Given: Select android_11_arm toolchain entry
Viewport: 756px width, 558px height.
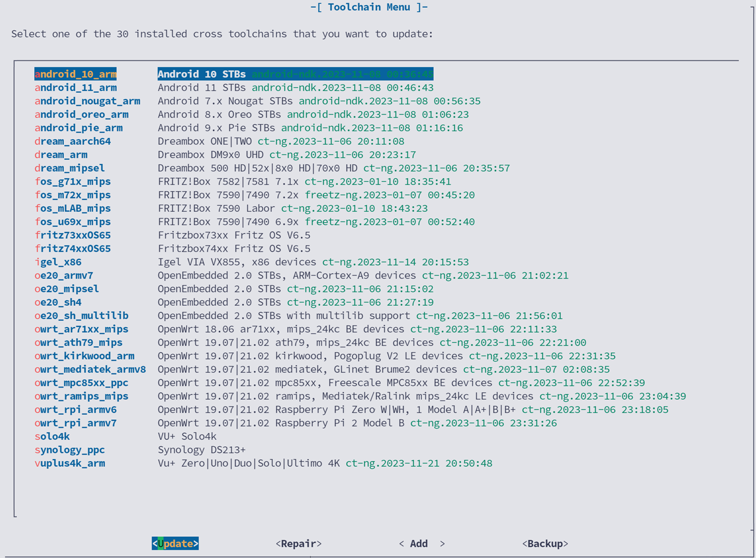Looking at the screenshot, I should click(x=75, y=87).
